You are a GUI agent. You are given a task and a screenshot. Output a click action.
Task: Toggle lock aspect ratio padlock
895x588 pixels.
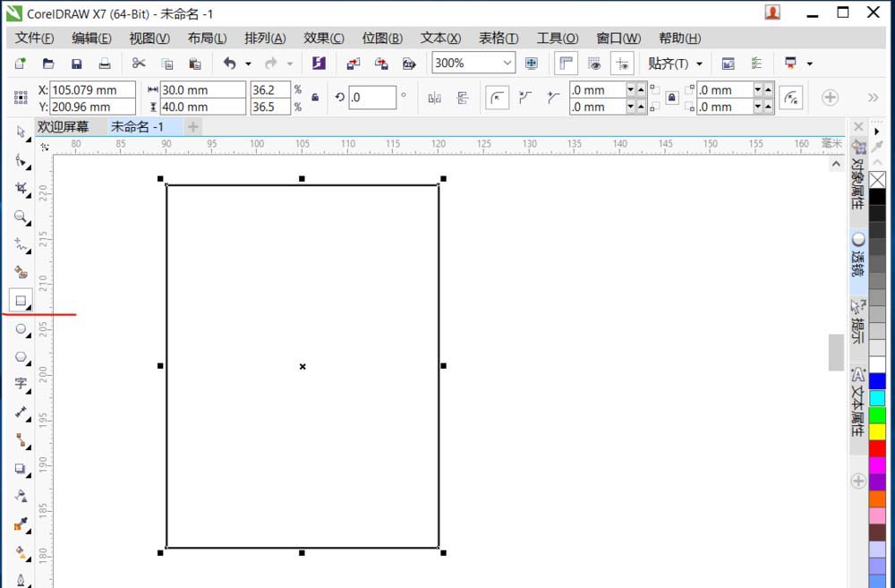tap(313, 97)
